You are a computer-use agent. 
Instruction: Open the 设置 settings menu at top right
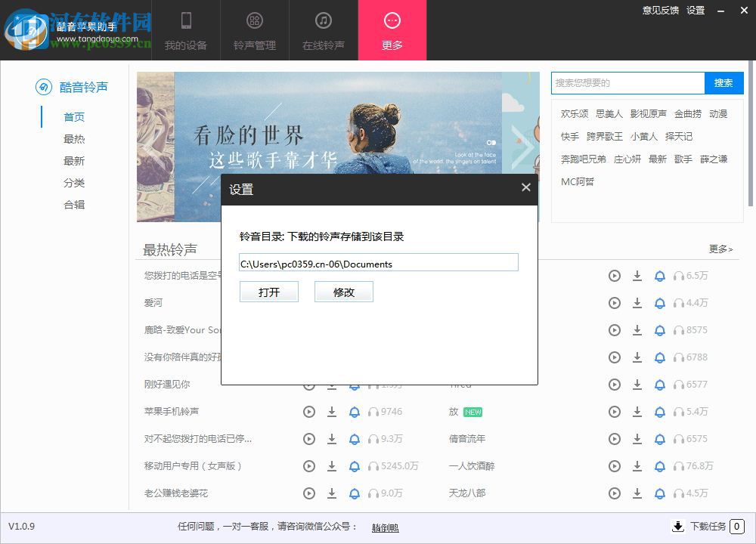tap(695, 11)
